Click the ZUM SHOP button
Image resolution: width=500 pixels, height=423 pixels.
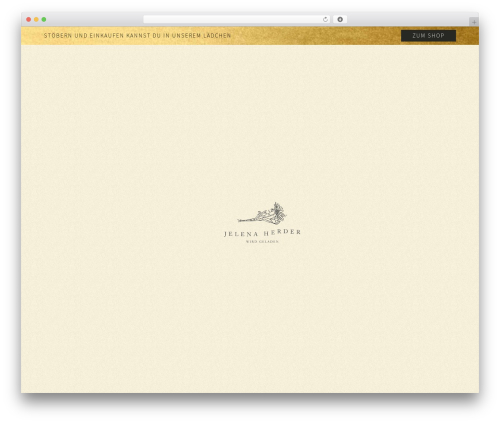[x=428, y=36]
